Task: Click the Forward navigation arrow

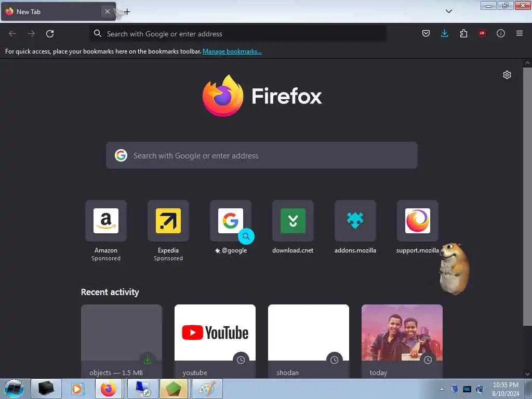Action: [x=31, y=34]
